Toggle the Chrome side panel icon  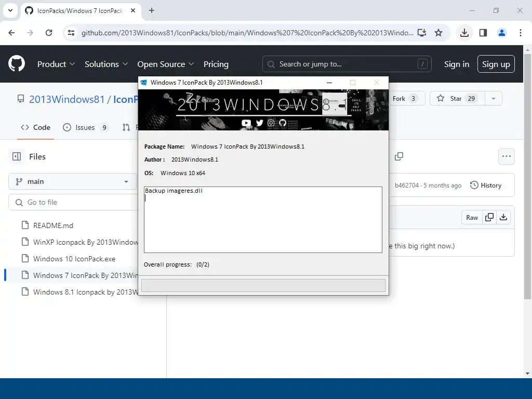(x=483, y=33)
